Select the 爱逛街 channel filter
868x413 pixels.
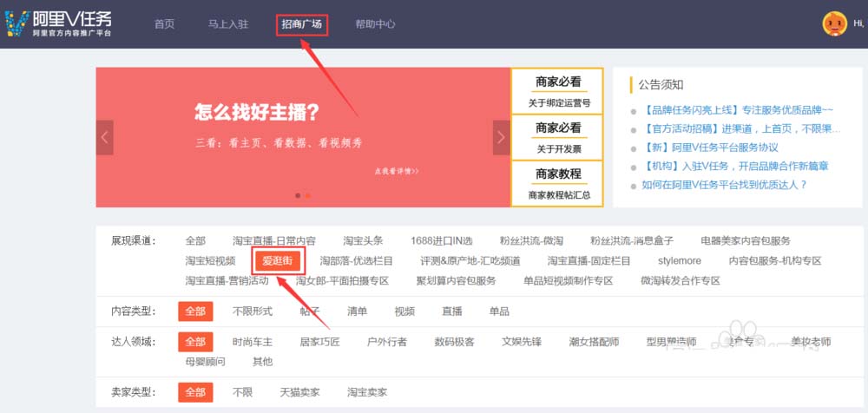click(278, 261)
